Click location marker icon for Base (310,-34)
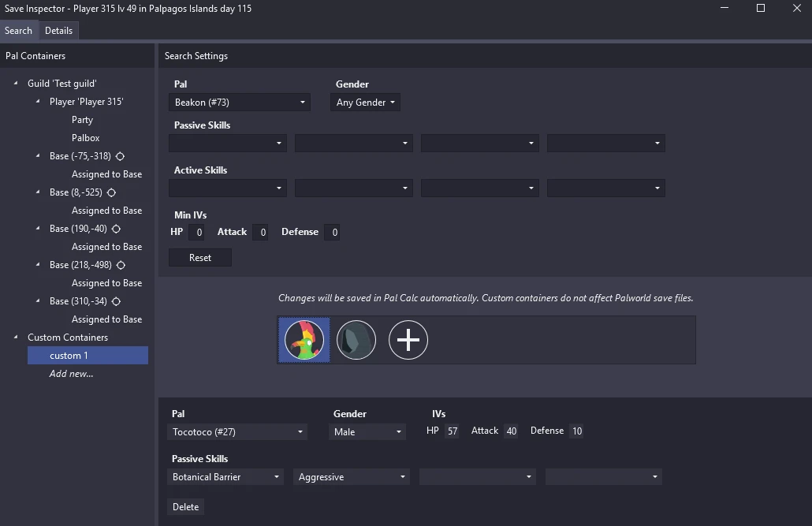This screenshot has height=526, width=812. tap(116, 301)
